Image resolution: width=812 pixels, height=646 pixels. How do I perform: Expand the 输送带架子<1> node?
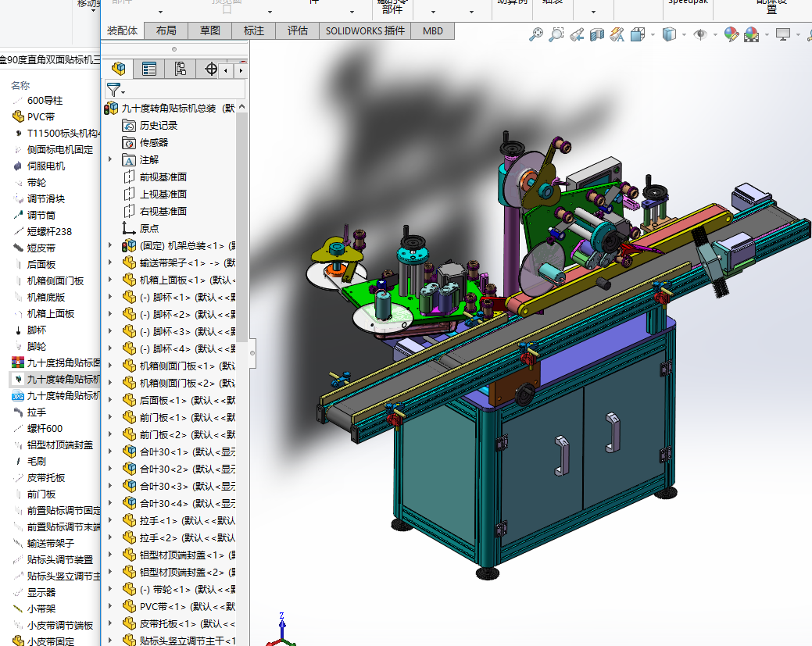109,262
